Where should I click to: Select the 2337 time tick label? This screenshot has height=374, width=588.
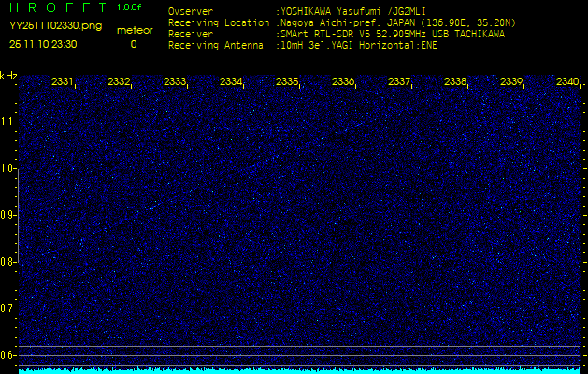point(399,82)
